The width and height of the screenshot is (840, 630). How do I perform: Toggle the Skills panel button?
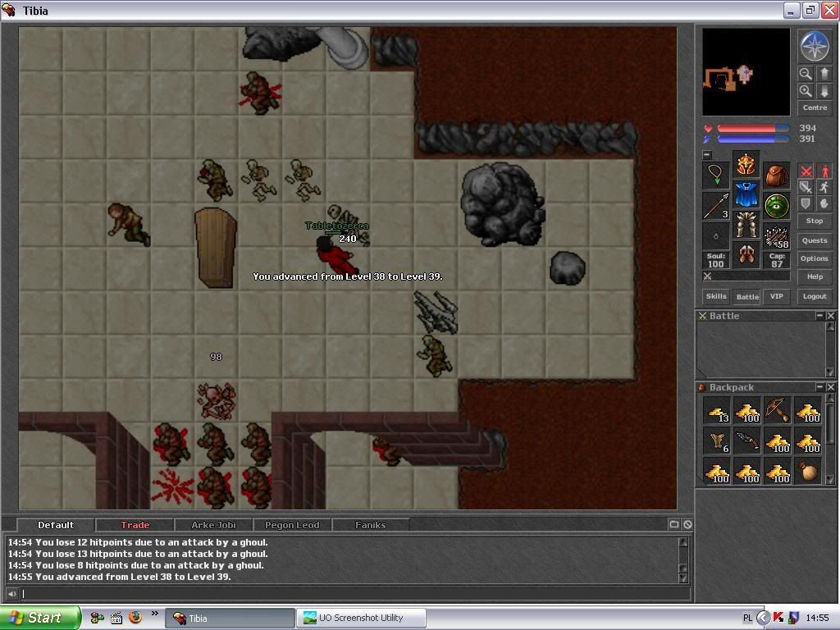(716, 296)
